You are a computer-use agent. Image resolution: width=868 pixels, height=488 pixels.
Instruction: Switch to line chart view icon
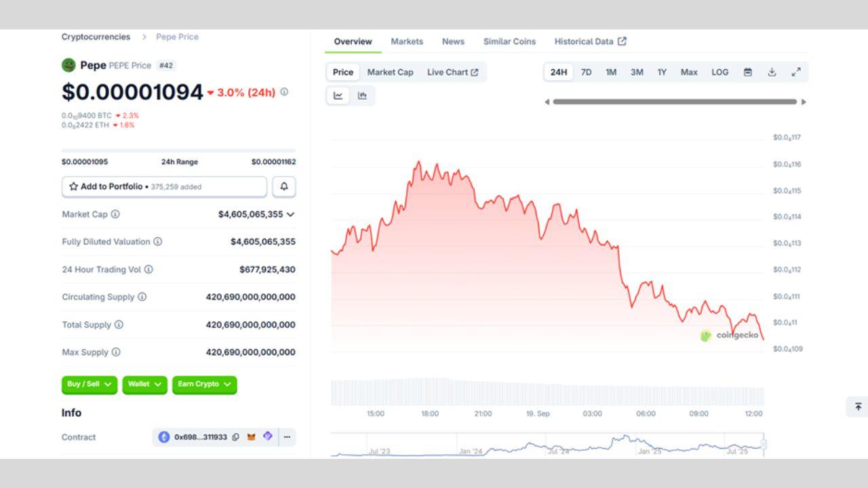pyautogui.click(x=338, y=96)
